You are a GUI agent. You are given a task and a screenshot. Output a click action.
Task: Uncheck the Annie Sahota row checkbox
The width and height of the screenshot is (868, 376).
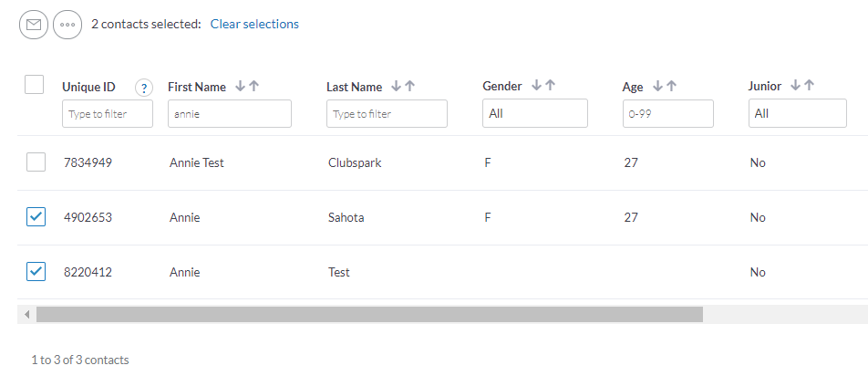(x=36, y=216)
